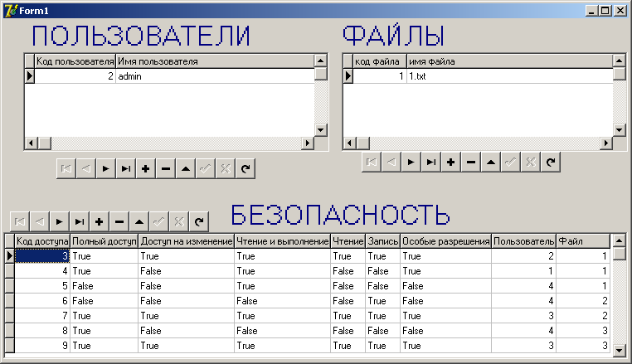Select access code 9 cell

point(42,346)
